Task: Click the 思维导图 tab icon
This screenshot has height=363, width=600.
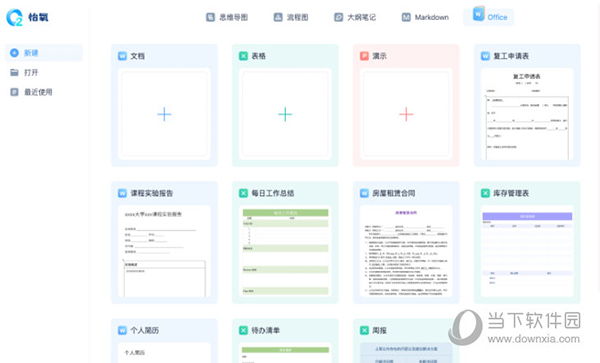Action: (x=210, y=17)
